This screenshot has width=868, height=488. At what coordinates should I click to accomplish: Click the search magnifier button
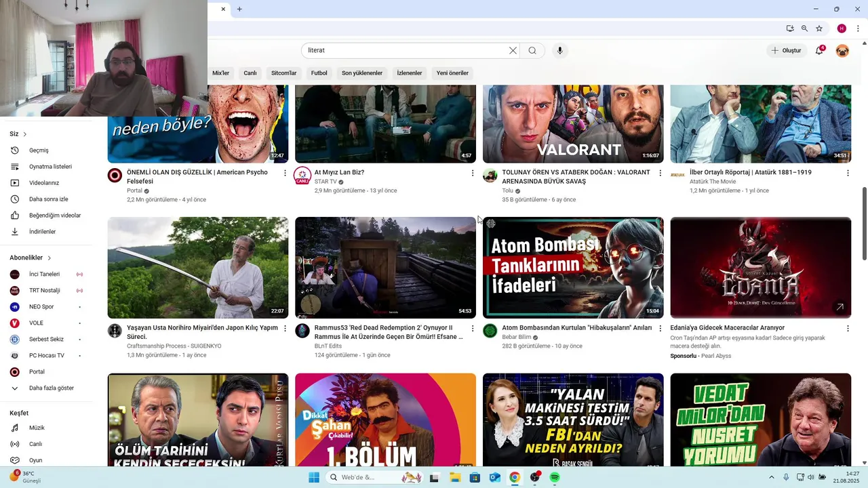[532, 50]
